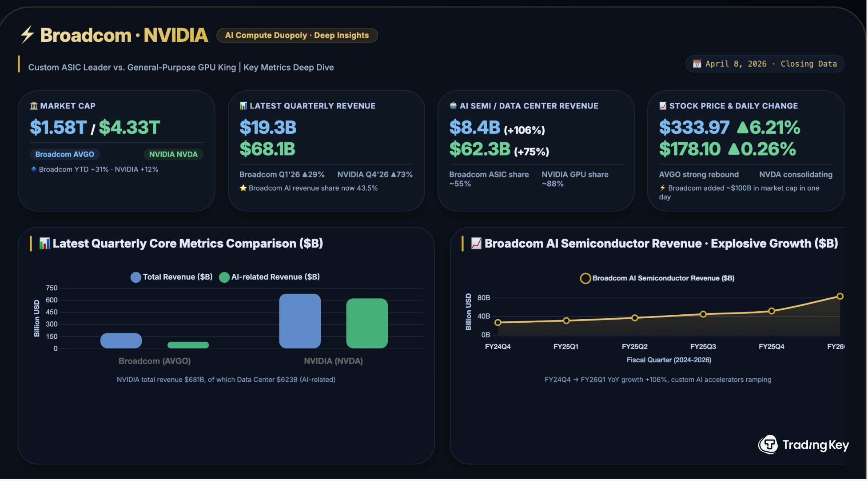Click the calendar icon beside April 8, 2026
The image size is (868, 481).
(697, 64)
